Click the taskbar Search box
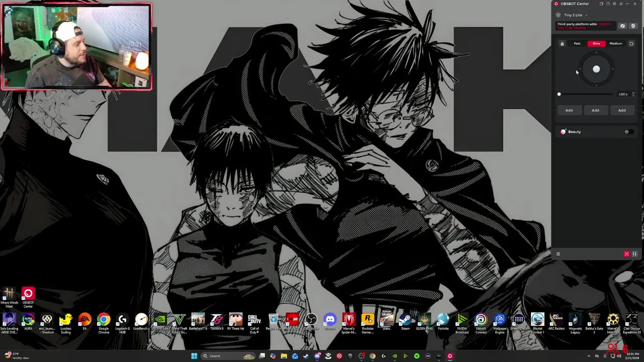This screenshot has width=644, height=362. [228, 356]
